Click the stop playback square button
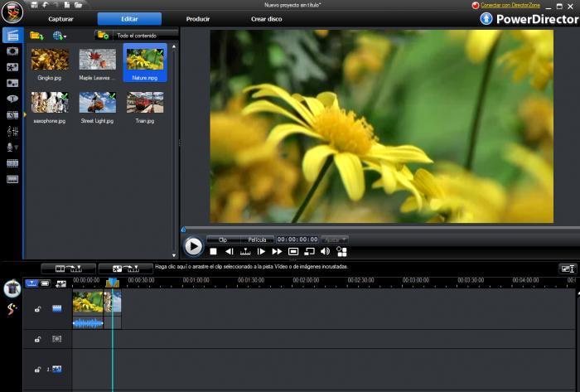 click(x=213, y=251)
